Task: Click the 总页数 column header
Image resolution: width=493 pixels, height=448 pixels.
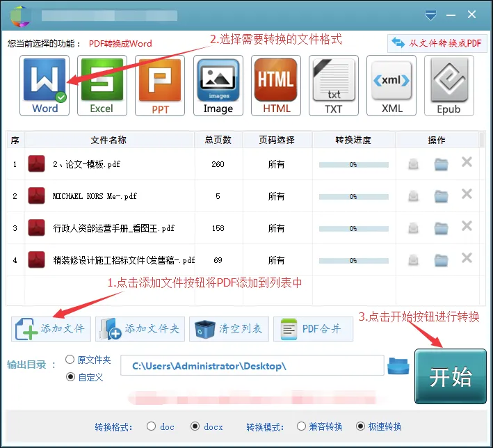Action: [x=218, y=140]
